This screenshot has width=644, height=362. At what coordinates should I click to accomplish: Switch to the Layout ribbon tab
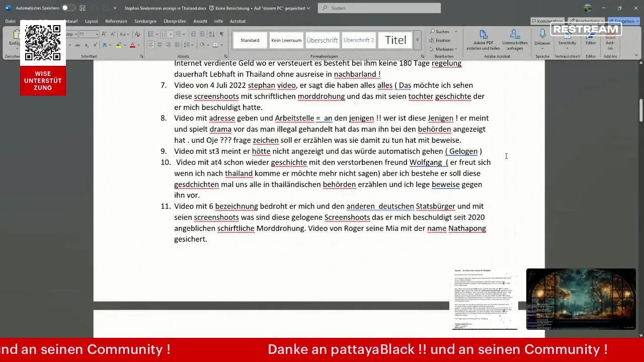92,21
